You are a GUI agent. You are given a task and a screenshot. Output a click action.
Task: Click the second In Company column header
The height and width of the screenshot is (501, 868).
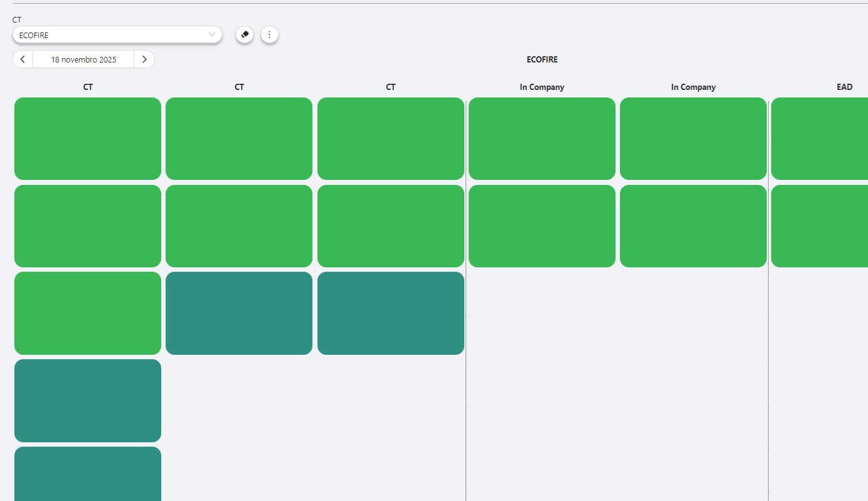tap(693, 87)
